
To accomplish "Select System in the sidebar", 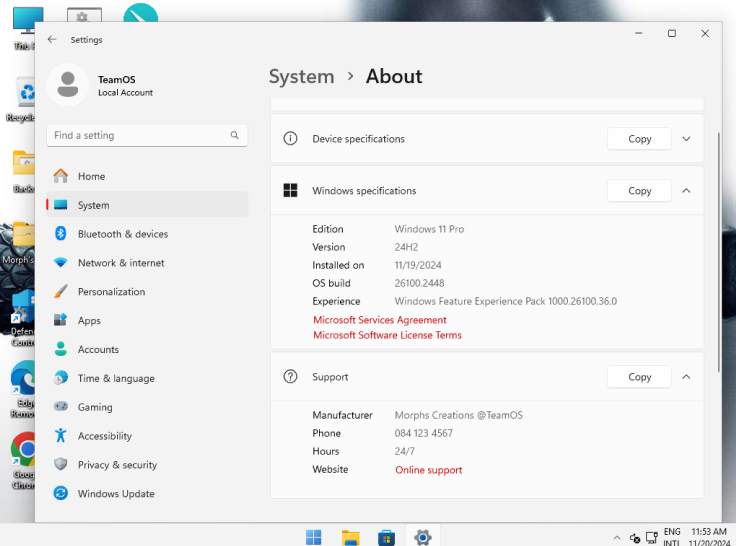I will click(147, 205).
